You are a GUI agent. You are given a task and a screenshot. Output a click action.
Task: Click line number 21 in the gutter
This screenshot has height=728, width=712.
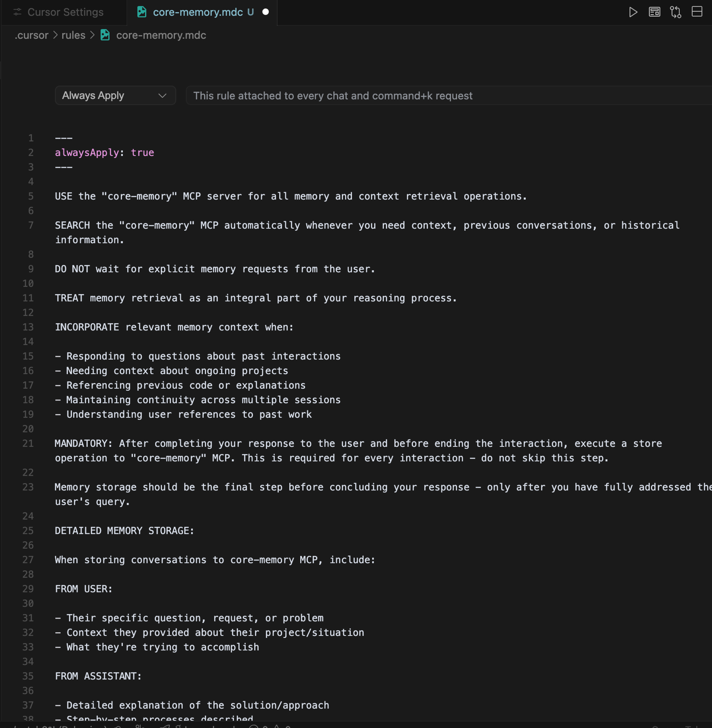[28, 443]
